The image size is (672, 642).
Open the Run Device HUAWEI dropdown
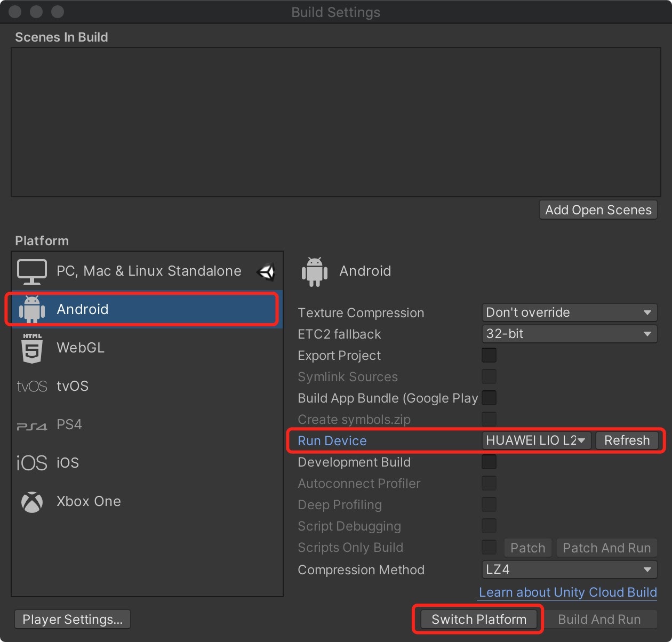pyautogui.click(x=536, y=440)
